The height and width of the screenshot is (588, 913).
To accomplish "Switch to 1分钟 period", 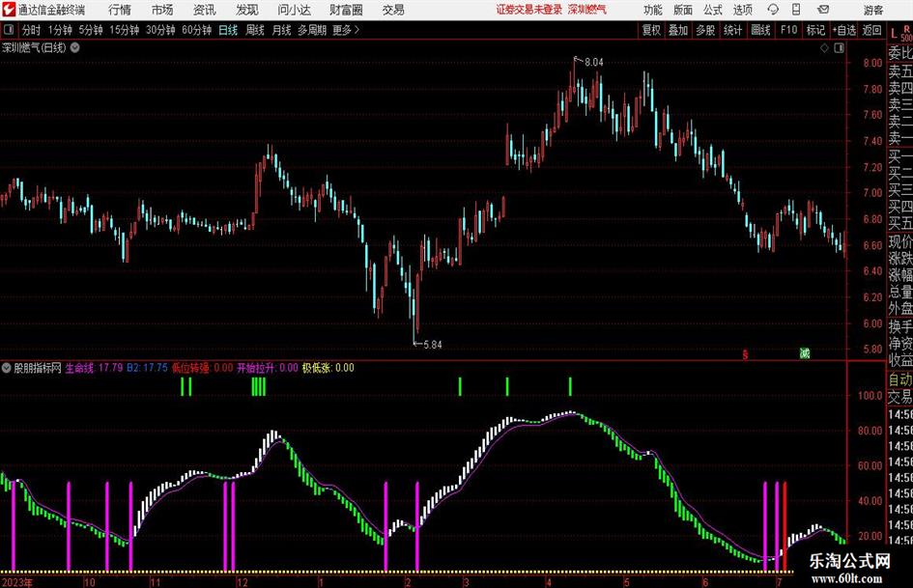I will point(60,30).
